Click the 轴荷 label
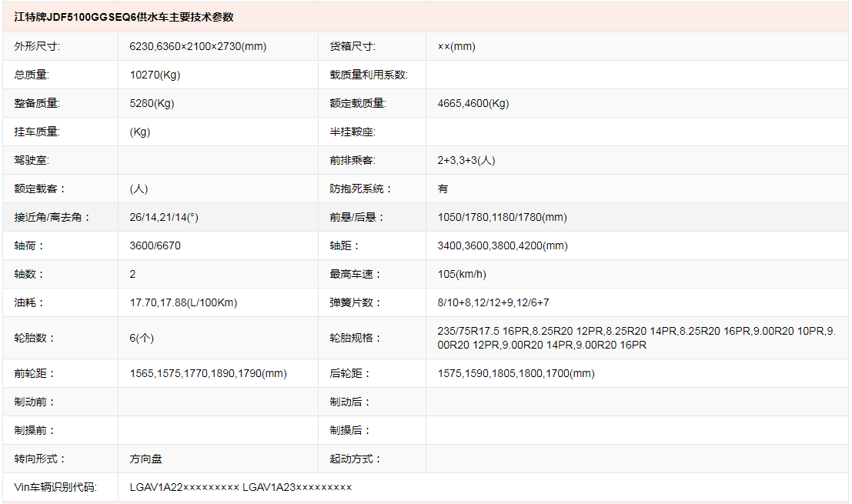The width and height of the screenshot is (852, 504). tap(28, 246)
